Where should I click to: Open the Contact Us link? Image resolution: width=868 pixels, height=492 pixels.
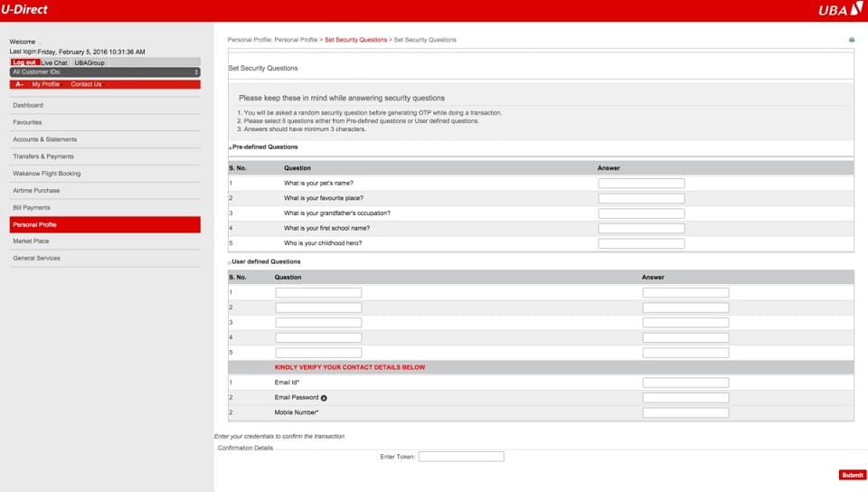[86, 84]
